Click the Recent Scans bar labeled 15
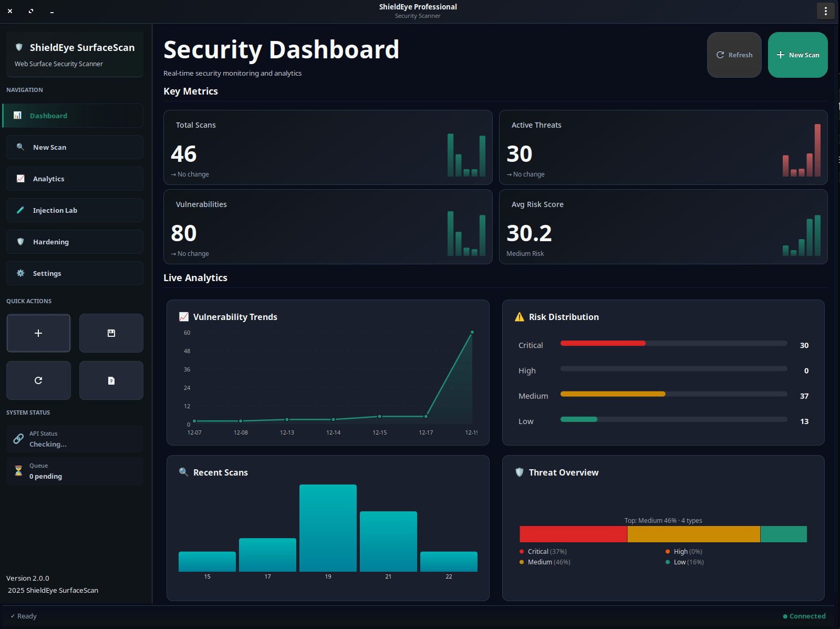This screenshot has height=629, width=840. [x=207, y=562]
